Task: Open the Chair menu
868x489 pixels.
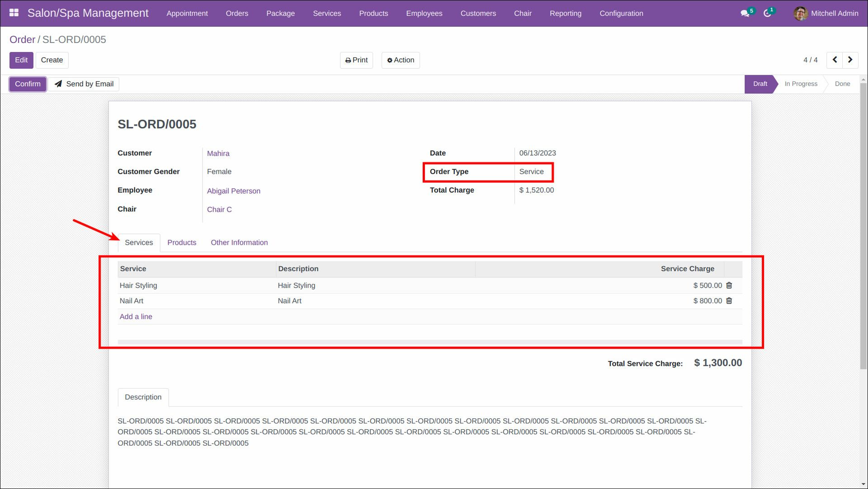Action: click(x=523, y=14)
